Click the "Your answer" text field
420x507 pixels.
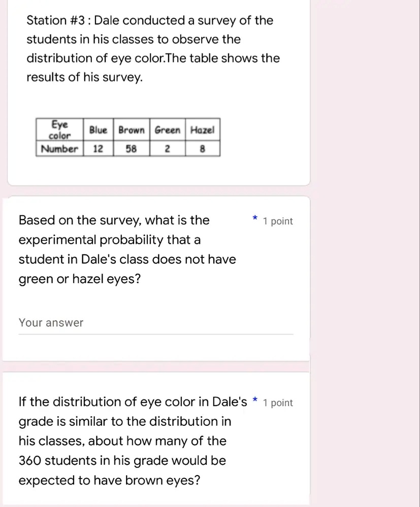click(155, 323)
